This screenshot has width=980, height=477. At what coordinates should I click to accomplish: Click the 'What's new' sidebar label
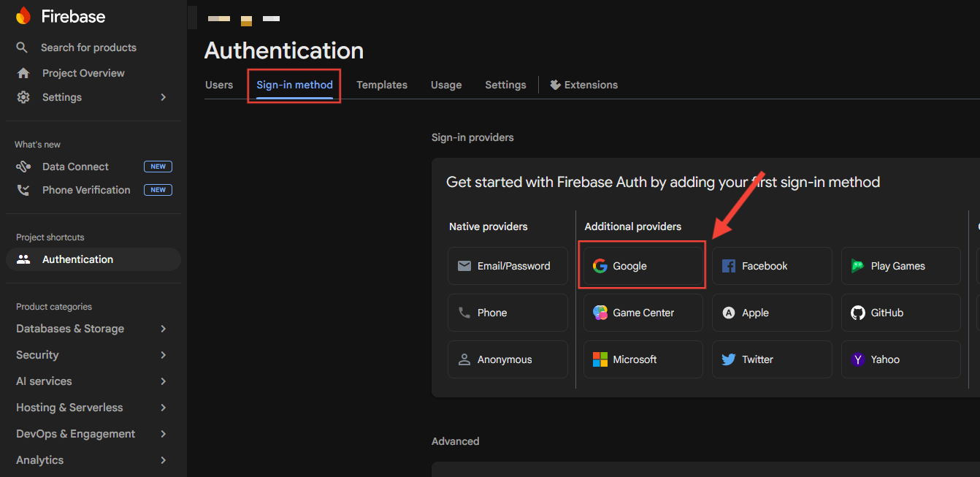pos(38,145)
